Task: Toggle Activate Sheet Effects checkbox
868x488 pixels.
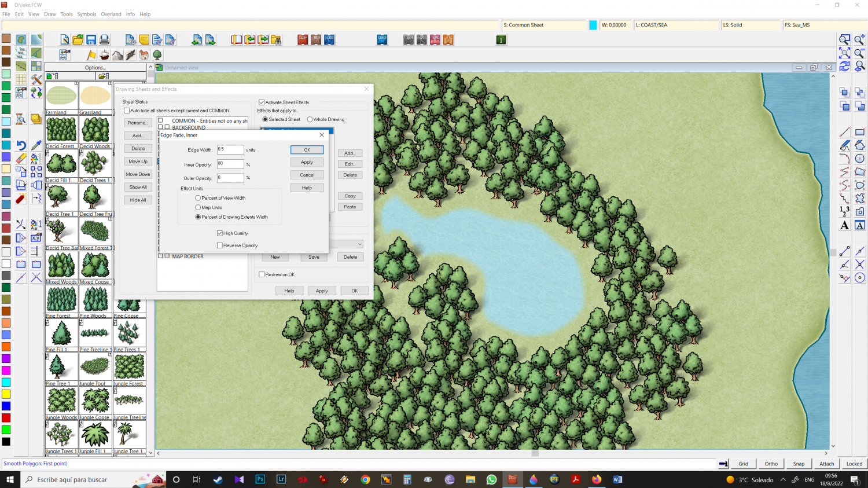Action: (262, 102)
